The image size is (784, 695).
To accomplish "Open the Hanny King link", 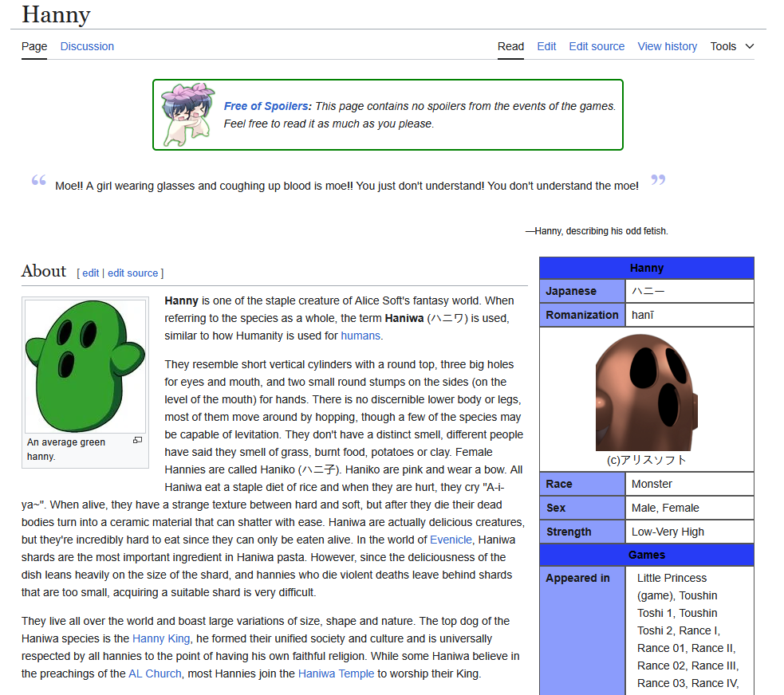I will pos(161,638).
